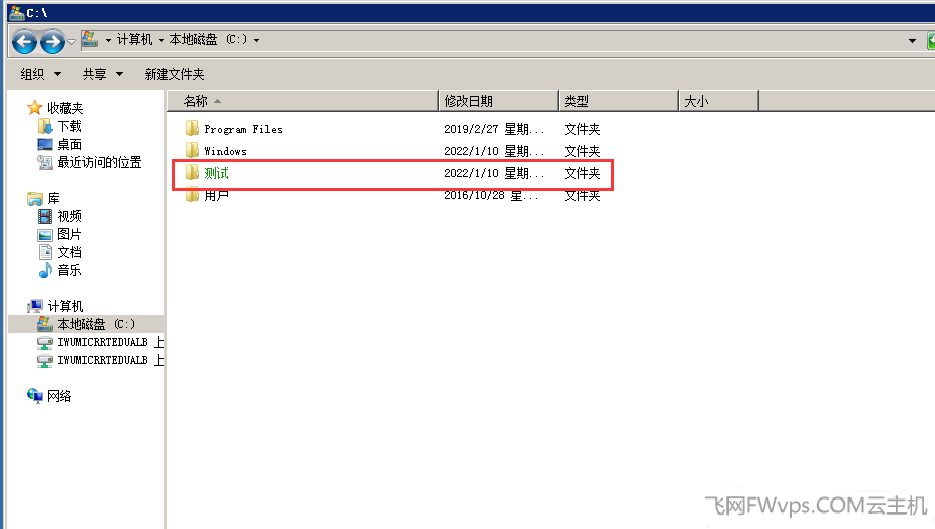The image size is (935, 529).
Task: Click the 下载 folder icon
Action: 45,126
